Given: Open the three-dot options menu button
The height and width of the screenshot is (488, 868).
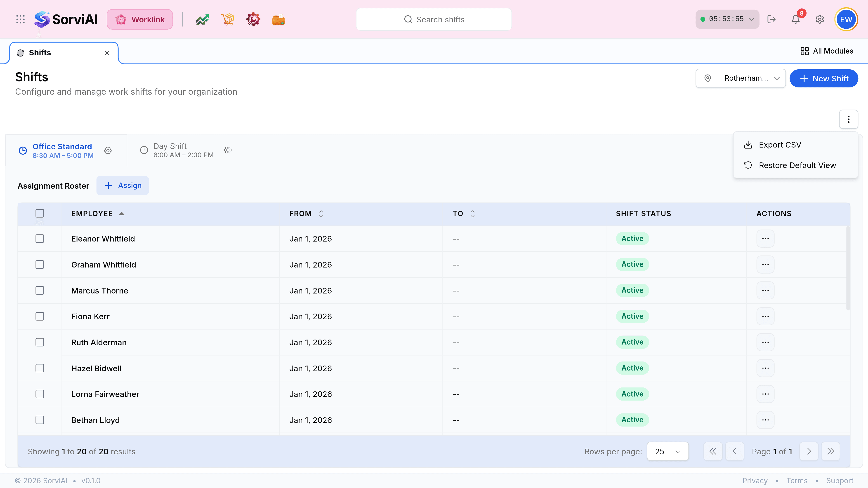Looking at the screenshot, I should coord(849,119).
